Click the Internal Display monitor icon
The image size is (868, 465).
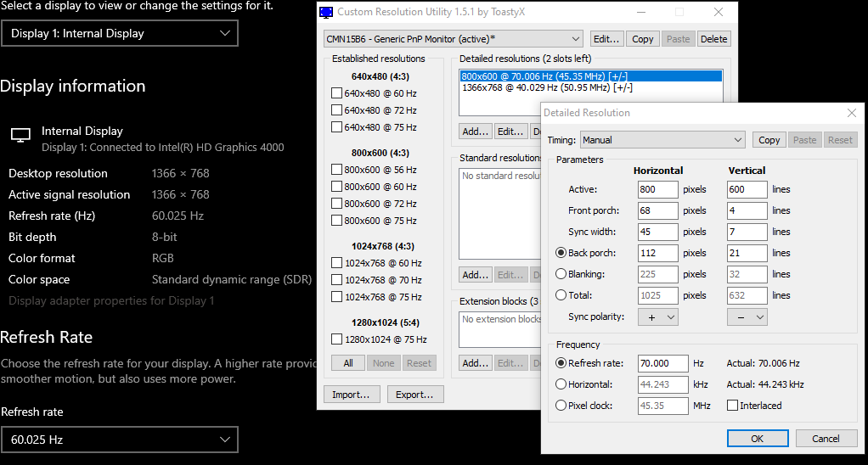click(x=20, y=136)
